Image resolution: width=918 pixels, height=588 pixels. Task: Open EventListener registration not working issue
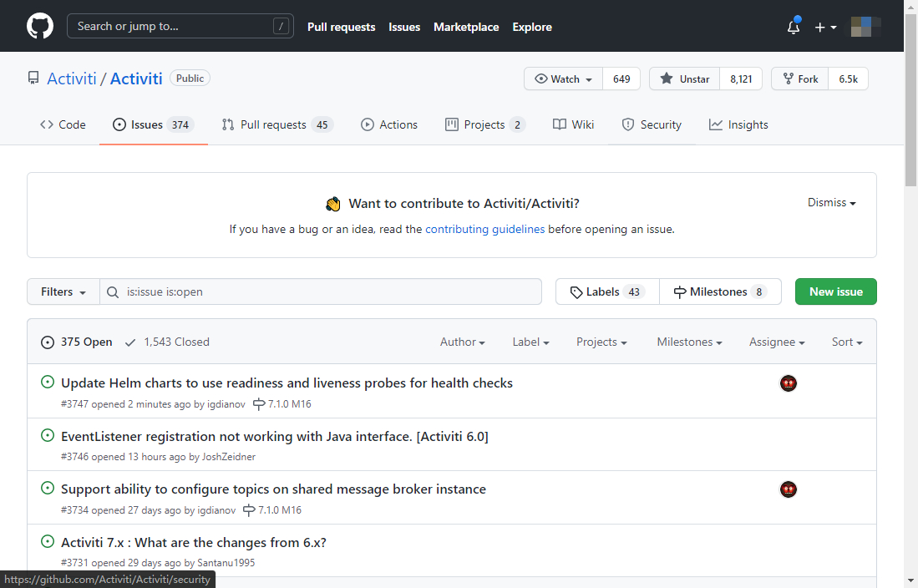point(275,436)
